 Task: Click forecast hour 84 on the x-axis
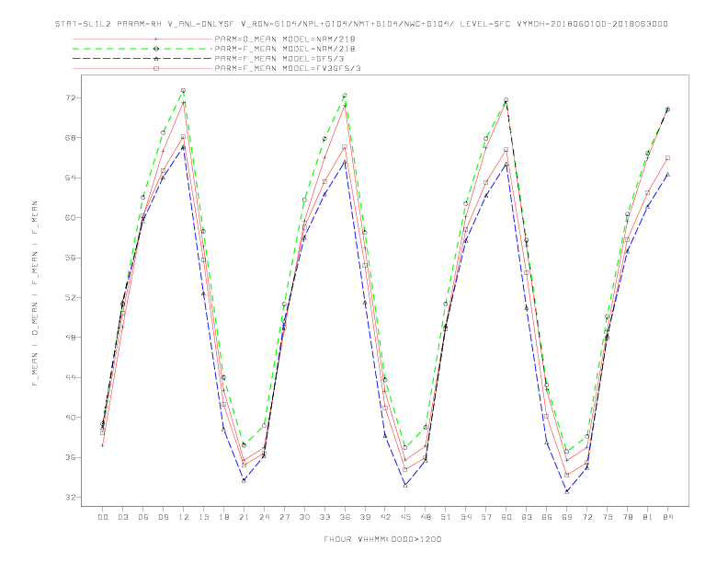coord(668,517)
